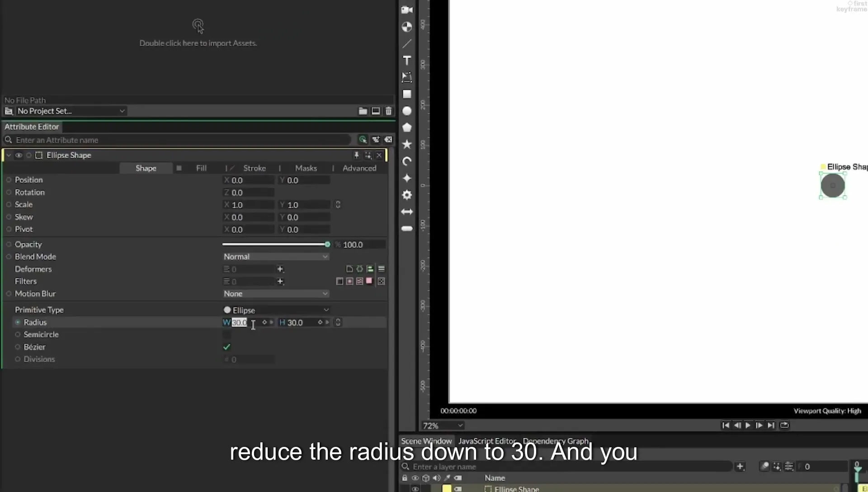The height and width of the screenshot is (492, 868).
Task: Switch to the Advanced tab
Action: (x=359, y=168)
